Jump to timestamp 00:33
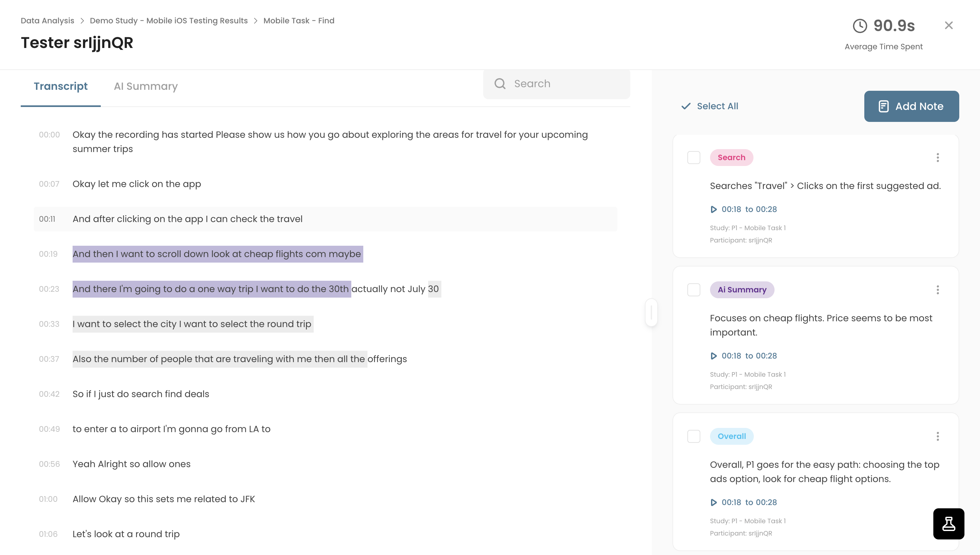Image resolution: width=980 pixels, height=555 pixels. pos(49,324)
